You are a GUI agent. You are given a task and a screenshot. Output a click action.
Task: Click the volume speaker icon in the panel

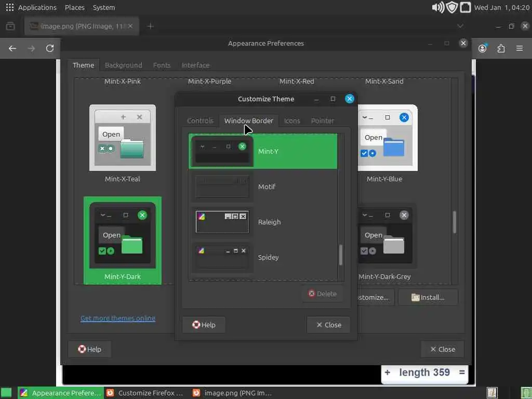point(438,7)
